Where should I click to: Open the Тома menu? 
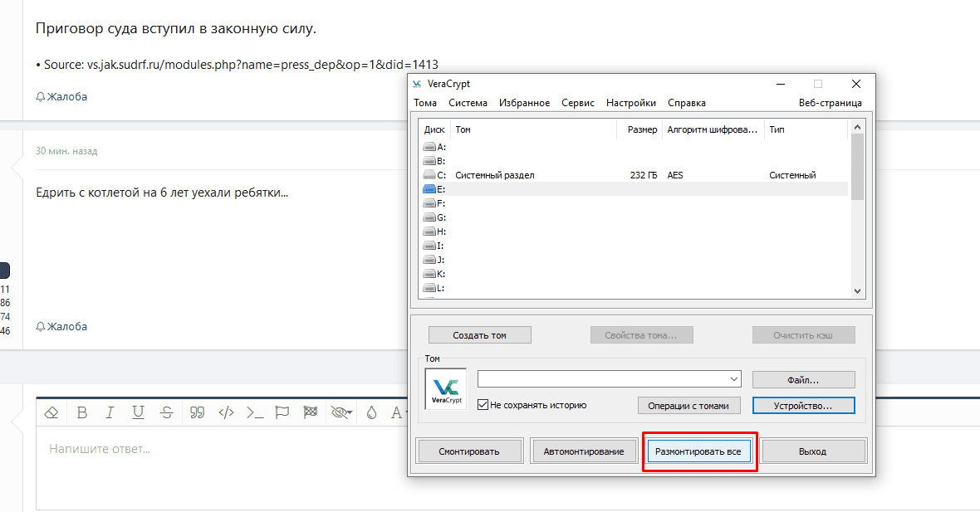(425, 103)
